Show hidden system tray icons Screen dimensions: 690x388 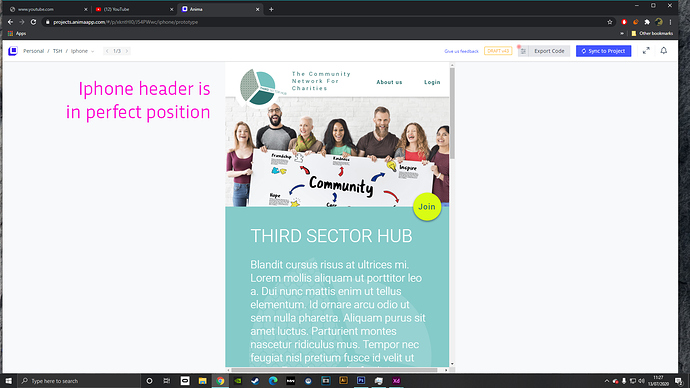point(607,381)
